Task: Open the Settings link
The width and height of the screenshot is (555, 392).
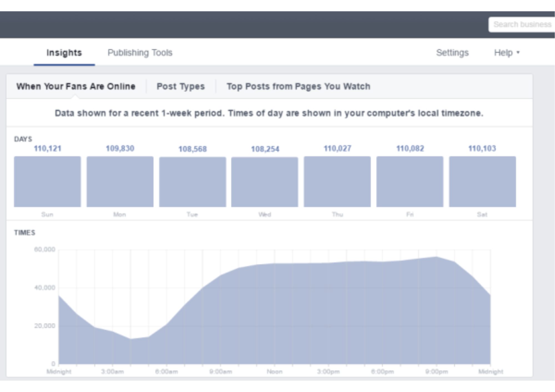Action: pos(452,53)
